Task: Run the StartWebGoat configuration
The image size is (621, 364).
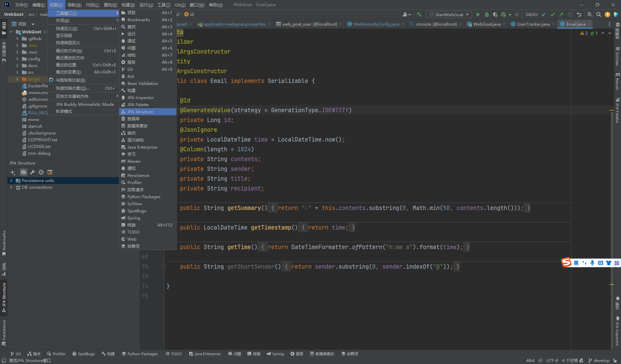Action: [478, 14]
